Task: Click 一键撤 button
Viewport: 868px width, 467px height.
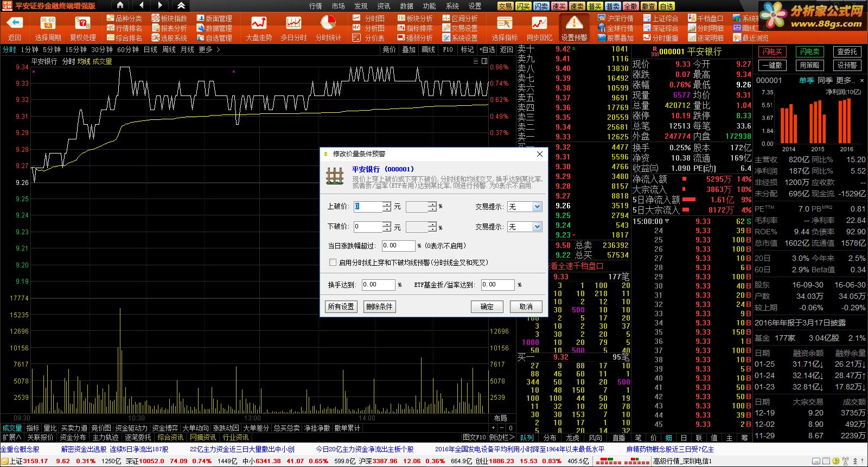Action: click(x=773, y=65)
